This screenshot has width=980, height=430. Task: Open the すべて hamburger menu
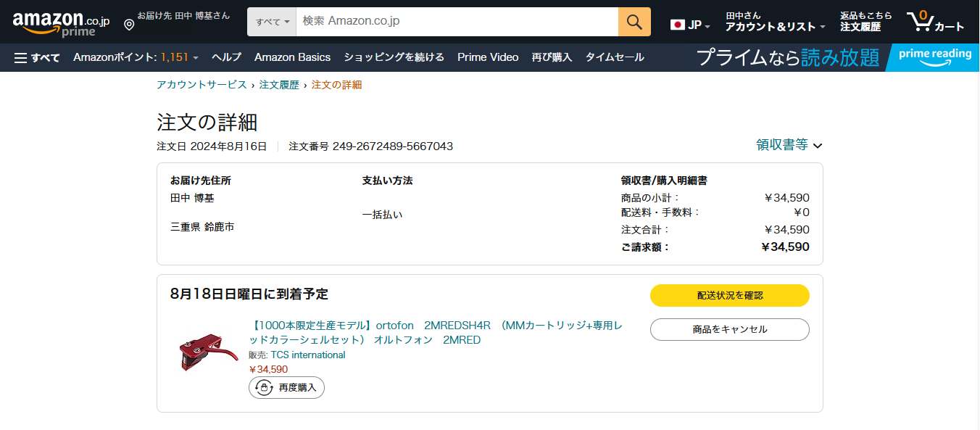point(37,57)
